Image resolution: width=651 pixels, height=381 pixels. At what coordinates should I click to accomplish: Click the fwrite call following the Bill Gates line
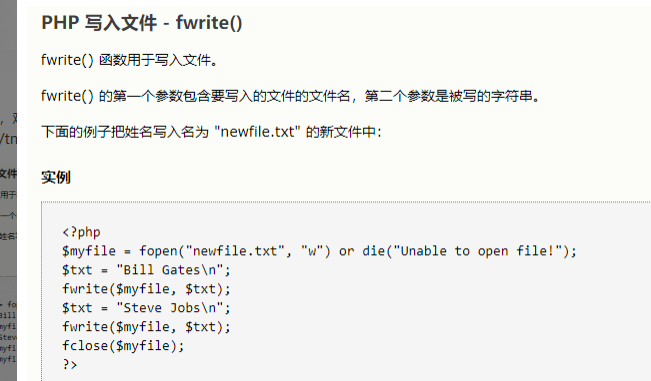pyautogui.click(x=146, y=289)
